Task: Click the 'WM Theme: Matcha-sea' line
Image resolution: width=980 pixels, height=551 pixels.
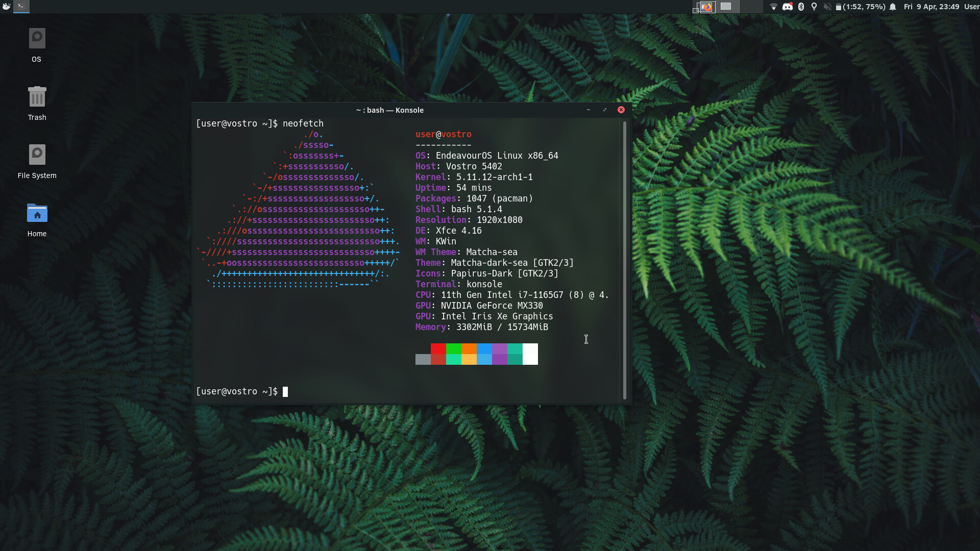Action: 467,252
